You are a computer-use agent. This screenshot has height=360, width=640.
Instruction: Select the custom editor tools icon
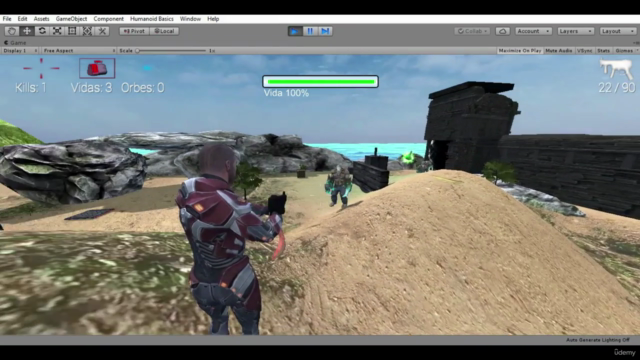coord(102,31)
